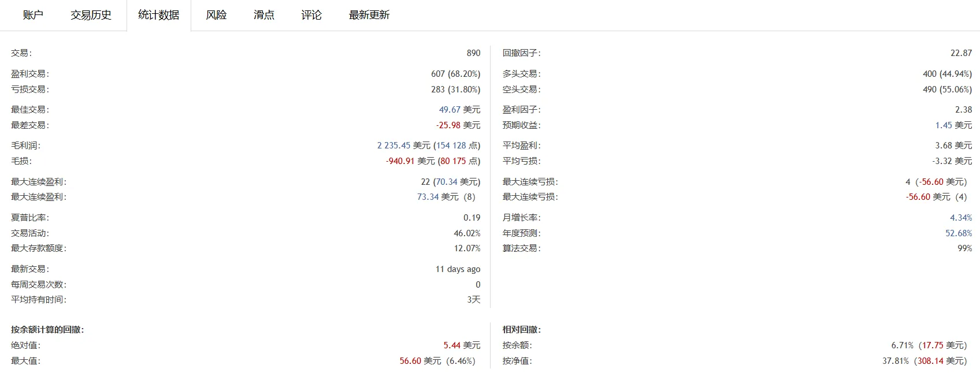Select the gross loss amount -940.91
The width and height of the screenshot is (980, 376).
click(400, 161)
